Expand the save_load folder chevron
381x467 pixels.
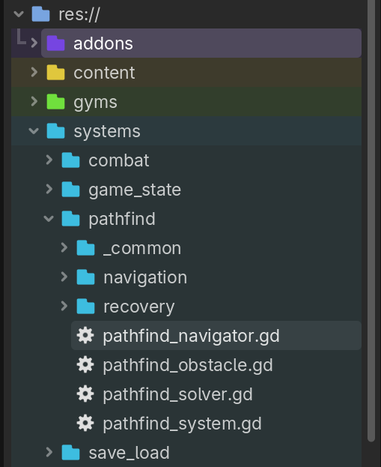[49, 452]
